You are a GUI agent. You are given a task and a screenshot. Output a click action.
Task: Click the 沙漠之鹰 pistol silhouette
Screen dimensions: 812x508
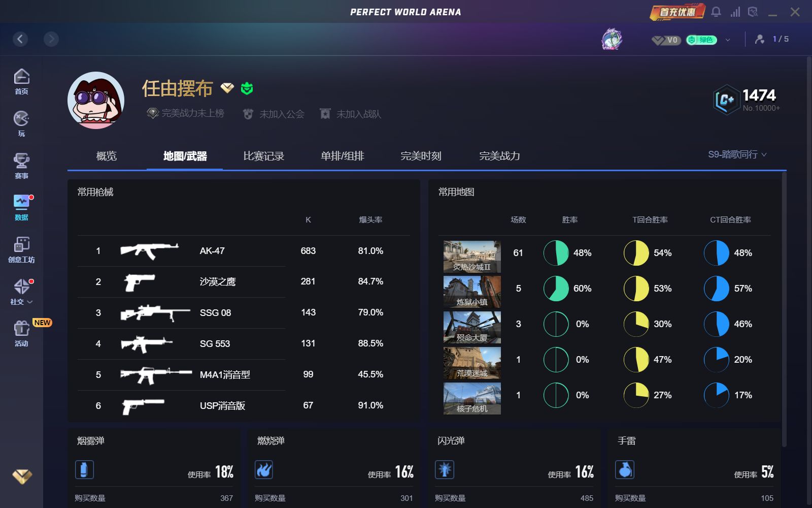pyautogui.click(x=140, y=282)
